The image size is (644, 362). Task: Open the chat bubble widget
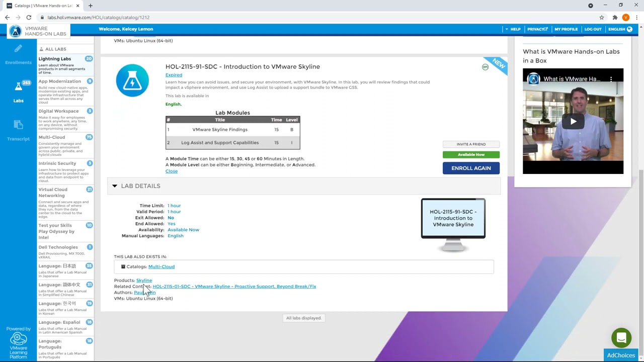pos(621,338)
